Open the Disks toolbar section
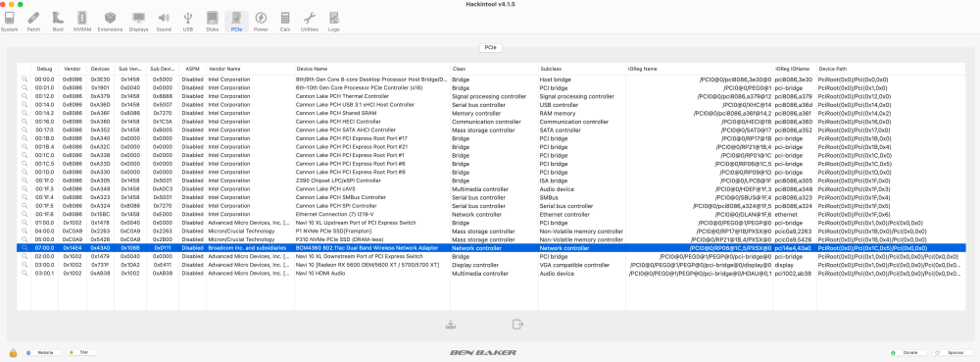Viewport: 980px width, 362px height. pos(213,22)
